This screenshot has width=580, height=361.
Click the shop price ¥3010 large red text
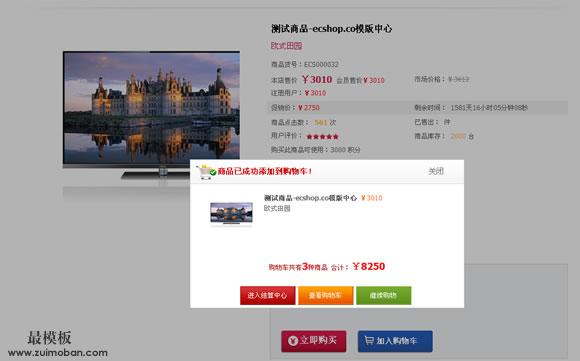point(317,80)
